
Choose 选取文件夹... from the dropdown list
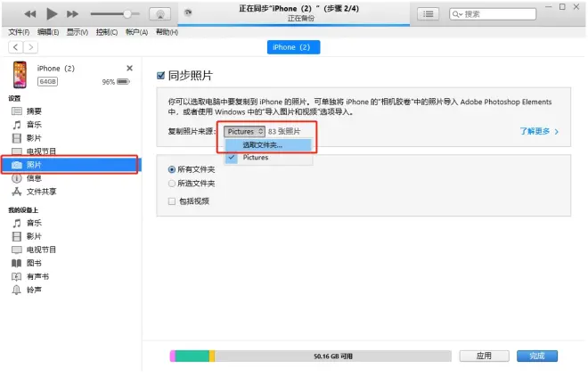point(268,145)
